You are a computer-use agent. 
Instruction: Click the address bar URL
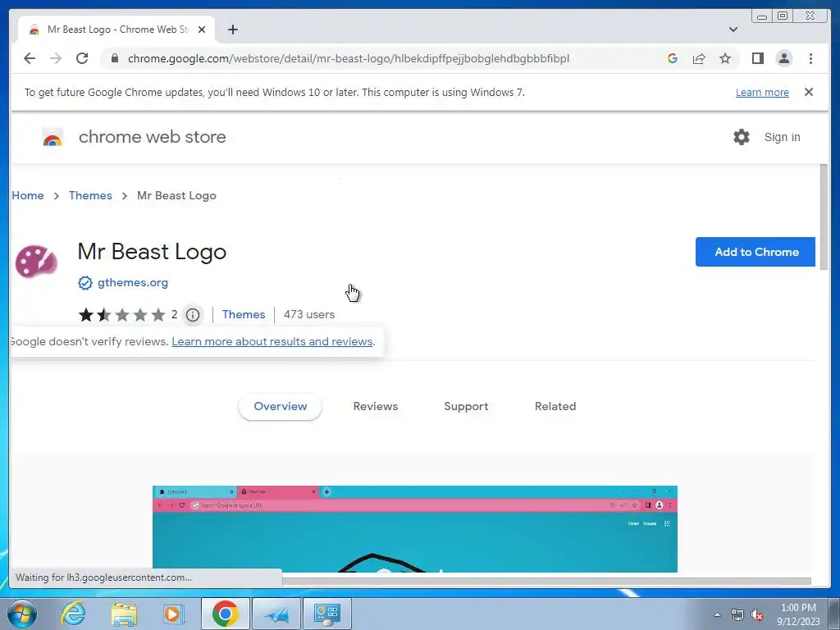click(x=348, y=58)
